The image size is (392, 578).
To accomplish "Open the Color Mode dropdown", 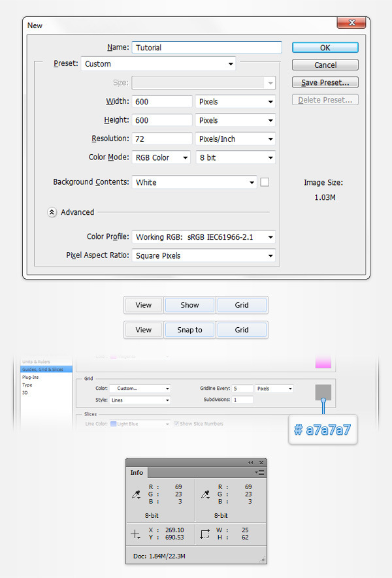I will [161, 157].
